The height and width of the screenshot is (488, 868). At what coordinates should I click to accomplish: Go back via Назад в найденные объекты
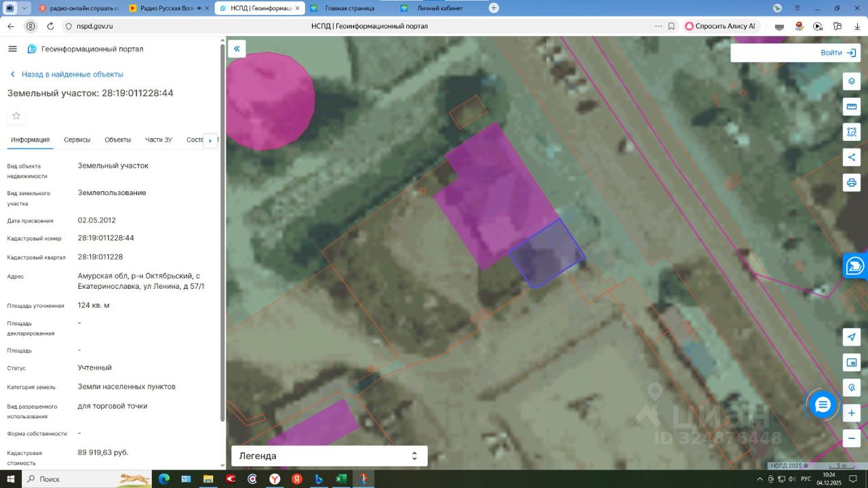[66, 75]
